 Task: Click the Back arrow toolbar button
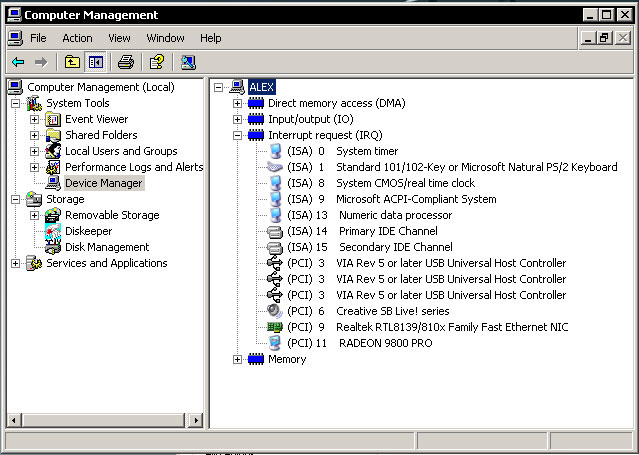(18, 62)
